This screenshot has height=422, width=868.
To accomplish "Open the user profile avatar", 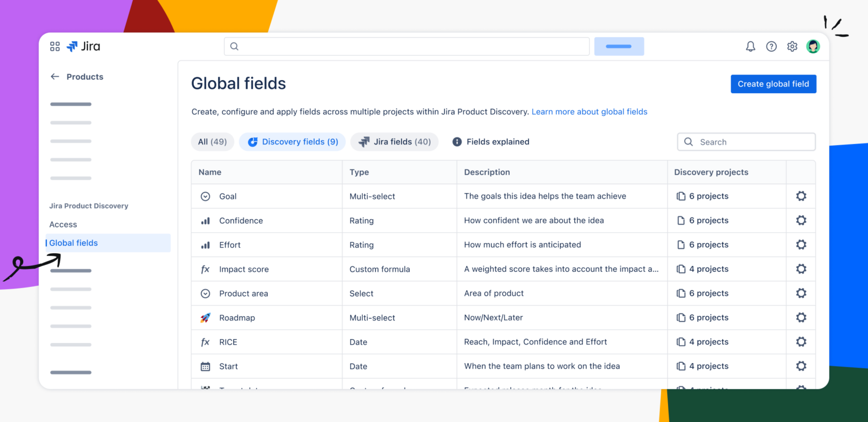I will tap(813, 46).
